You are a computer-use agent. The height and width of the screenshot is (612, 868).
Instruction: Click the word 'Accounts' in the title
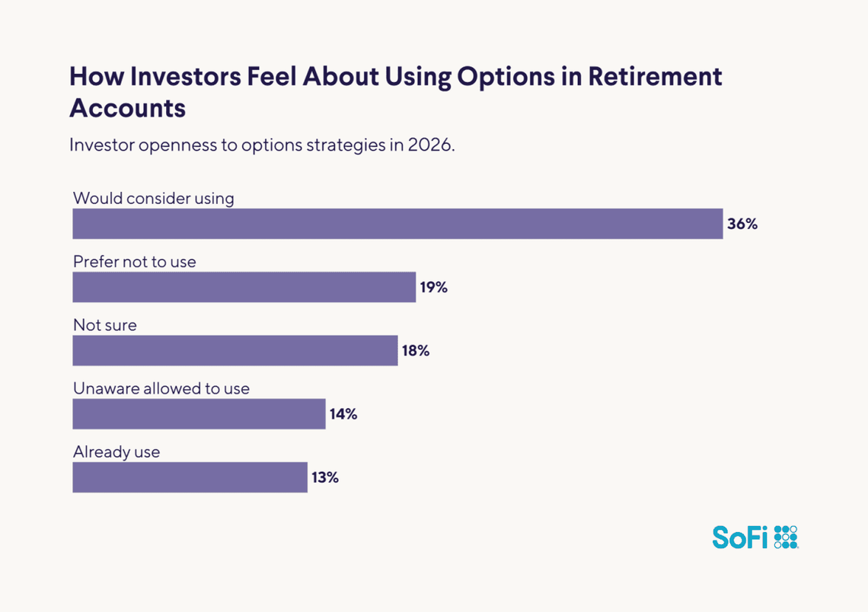tap(127, 108)
